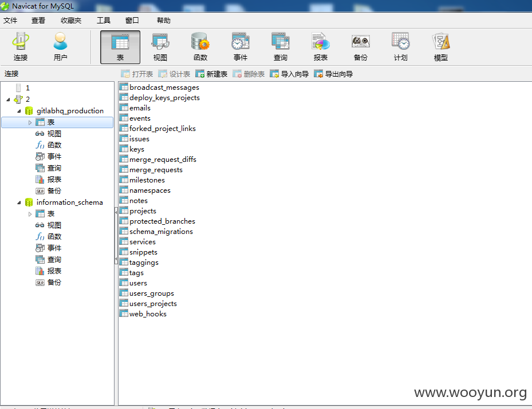Open the 收藏夹 (Favorites) menu
The height and width of the screenshot is (409, 532).
click(71, 21)
